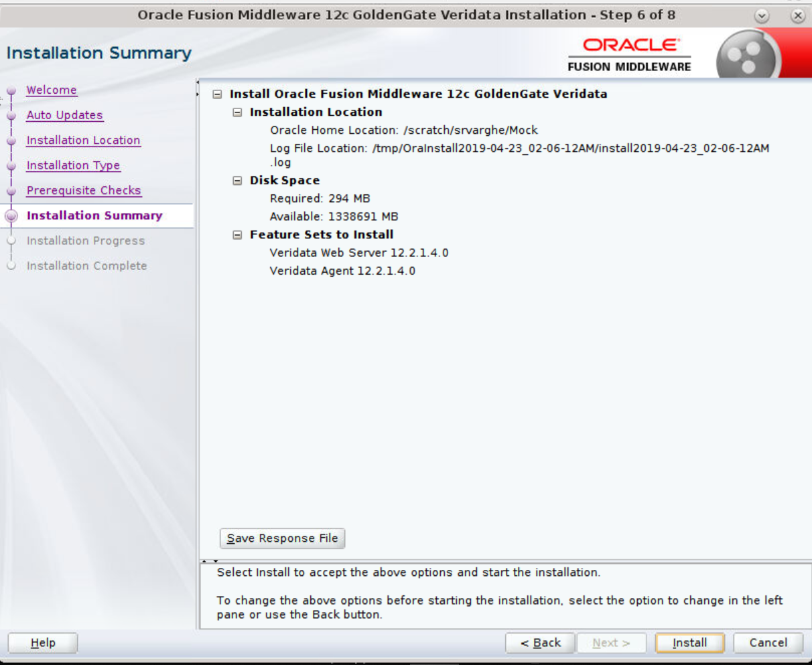This screenshot has width=812, height=665.
Task: Click the Installation Summary current step icon
Action: point(11,216)
